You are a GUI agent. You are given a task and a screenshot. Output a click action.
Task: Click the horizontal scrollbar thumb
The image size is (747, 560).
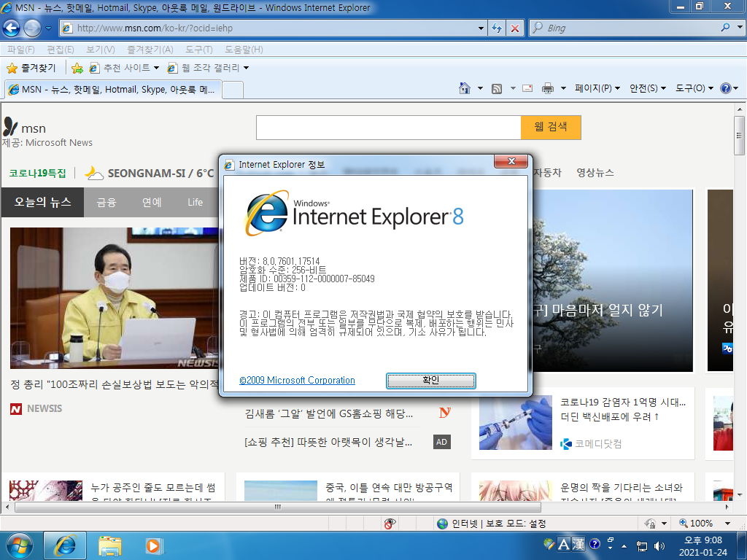coord(278,507)
